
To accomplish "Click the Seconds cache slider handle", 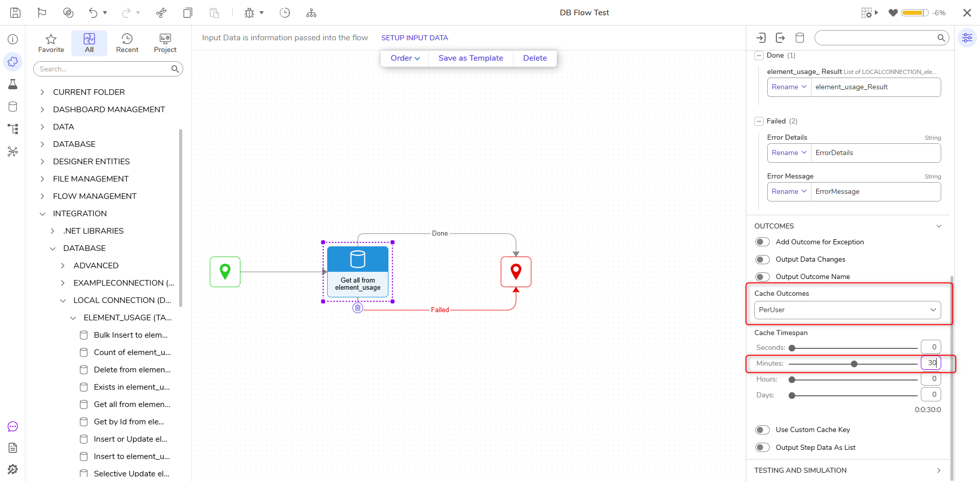I will (x=792, y=348).
